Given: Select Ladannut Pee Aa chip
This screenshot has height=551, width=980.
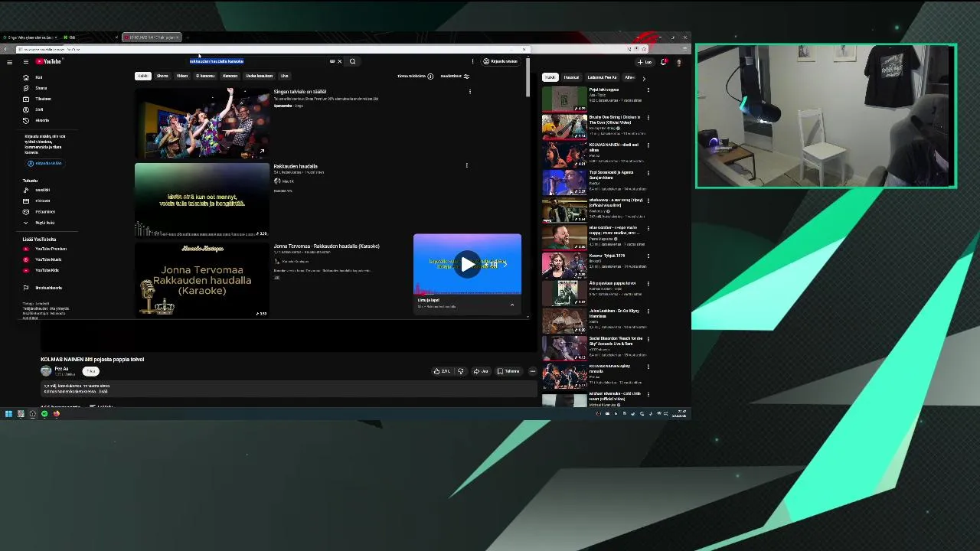Looking at the screenshot, I should pyautogui.click(x=602, y=77).
